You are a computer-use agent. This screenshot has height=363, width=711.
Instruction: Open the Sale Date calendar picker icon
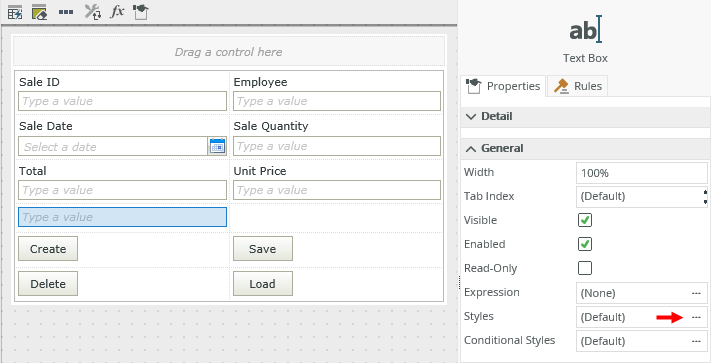coord(218,146)
